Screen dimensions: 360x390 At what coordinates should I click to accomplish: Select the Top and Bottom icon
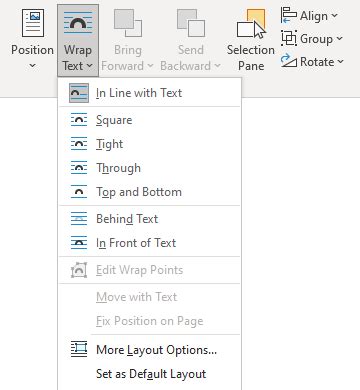(x=79, y=192)
